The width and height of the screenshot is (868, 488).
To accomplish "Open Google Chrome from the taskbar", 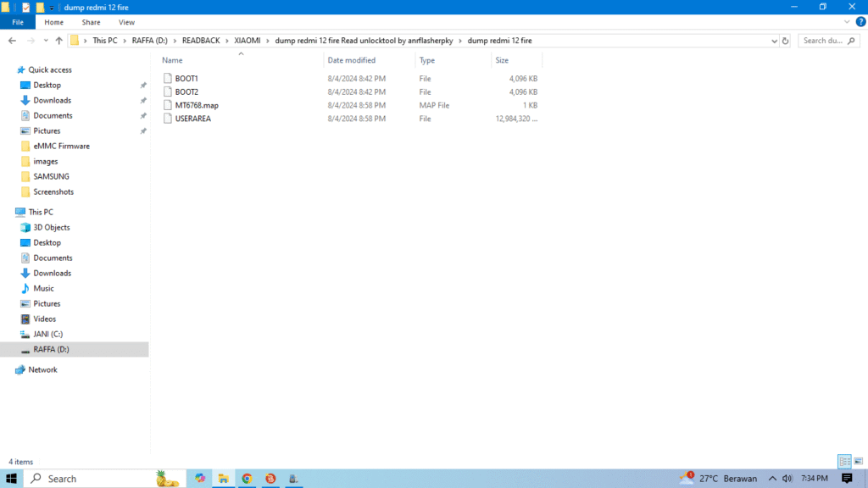I will 247,479.
